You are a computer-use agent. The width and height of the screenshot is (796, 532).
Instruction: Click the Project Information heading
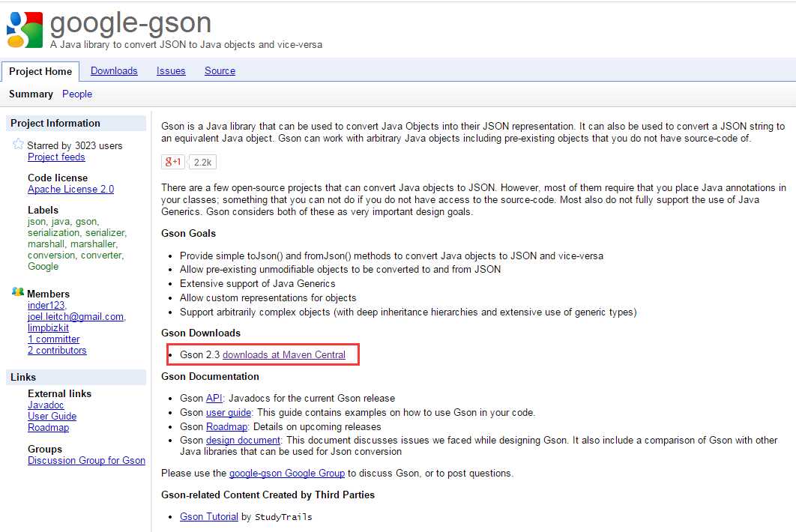point(55,123)
